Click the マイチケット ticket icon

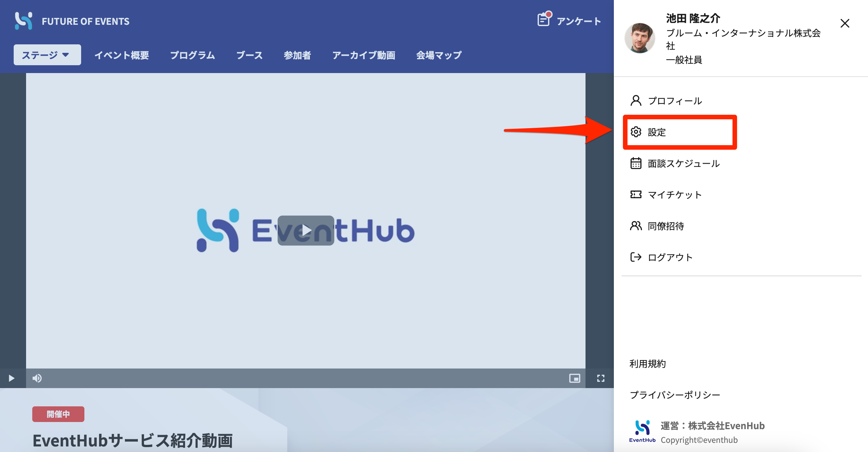635,195
